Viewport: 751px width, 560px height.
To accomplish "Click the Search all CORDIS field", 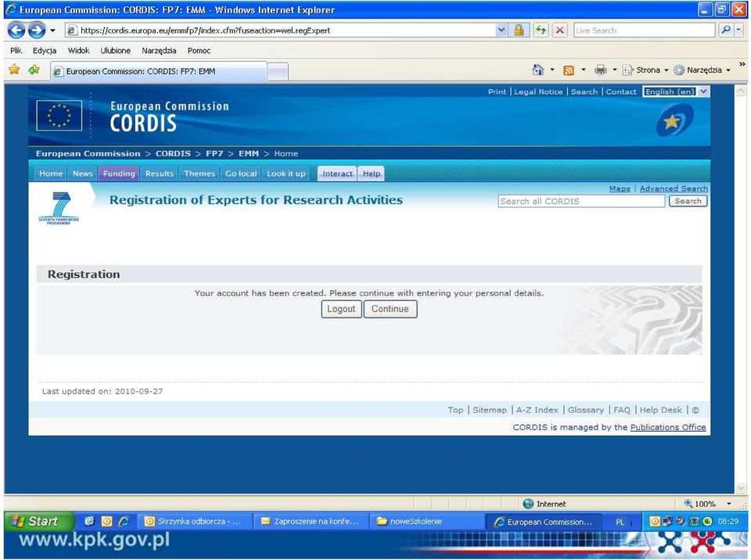I will (581, 201).
